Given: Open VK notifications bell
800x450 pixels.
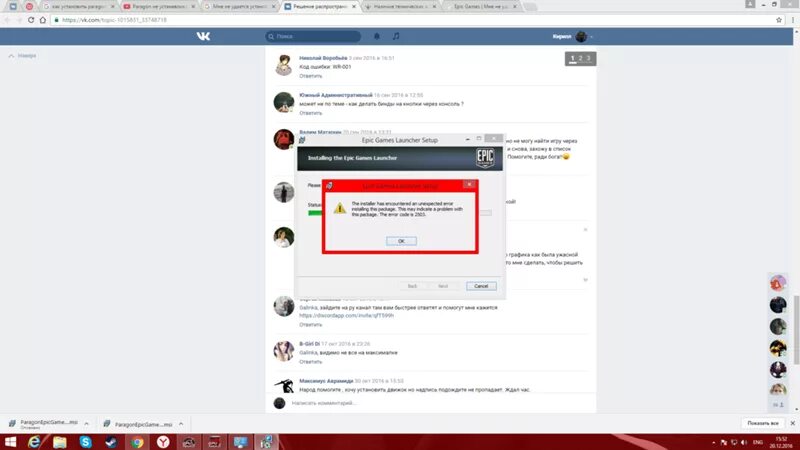Looking at the screenshot, I should (377, 36).
